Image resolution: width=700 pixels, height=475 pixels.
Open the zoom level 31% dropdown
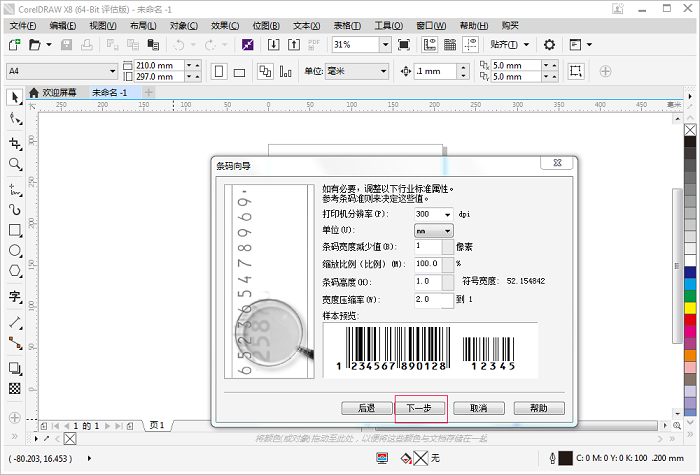coord(385,45)
